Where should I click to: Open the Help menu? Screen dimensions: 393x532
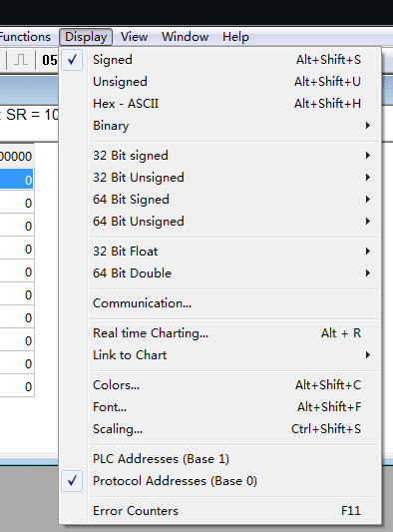pos(235,37)
